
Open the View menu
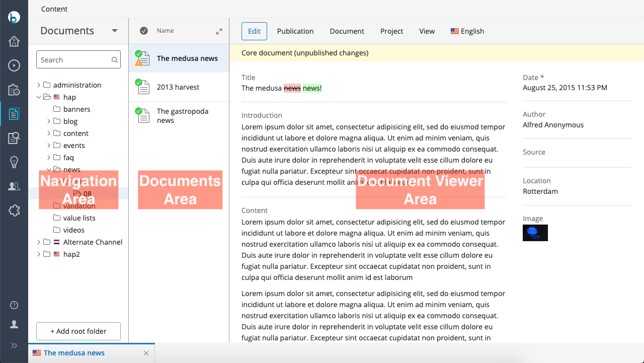point(427,31)
